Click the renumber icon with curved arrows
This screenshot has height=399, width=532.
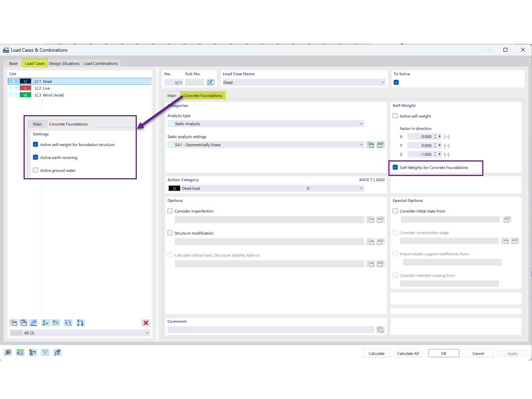pyautogui.click(x=68, y=323)
